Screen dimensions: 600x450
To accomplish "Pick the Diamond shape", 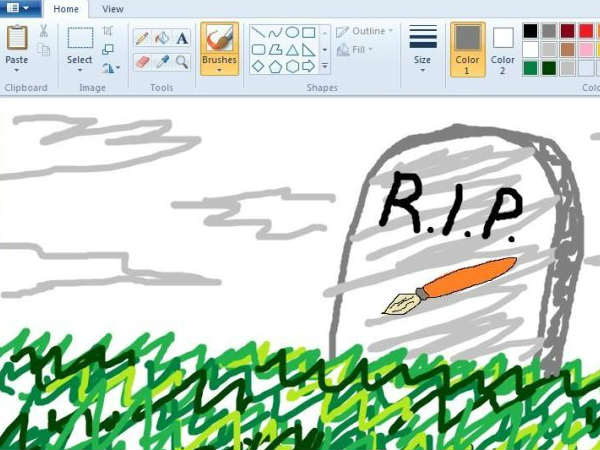I will pos(259,66).
